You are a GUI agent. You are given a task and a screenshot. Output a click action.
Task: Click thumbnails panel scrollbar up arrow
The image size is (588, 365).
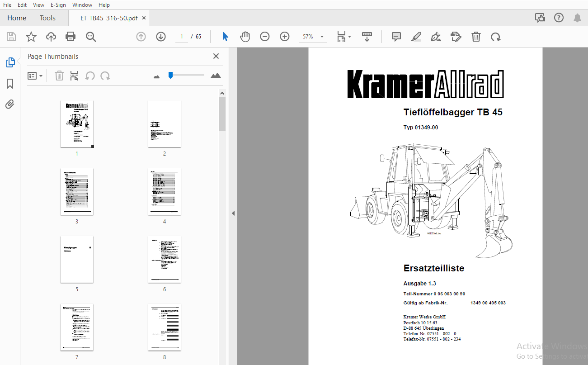pyautogui.click(x=222, y=93)
